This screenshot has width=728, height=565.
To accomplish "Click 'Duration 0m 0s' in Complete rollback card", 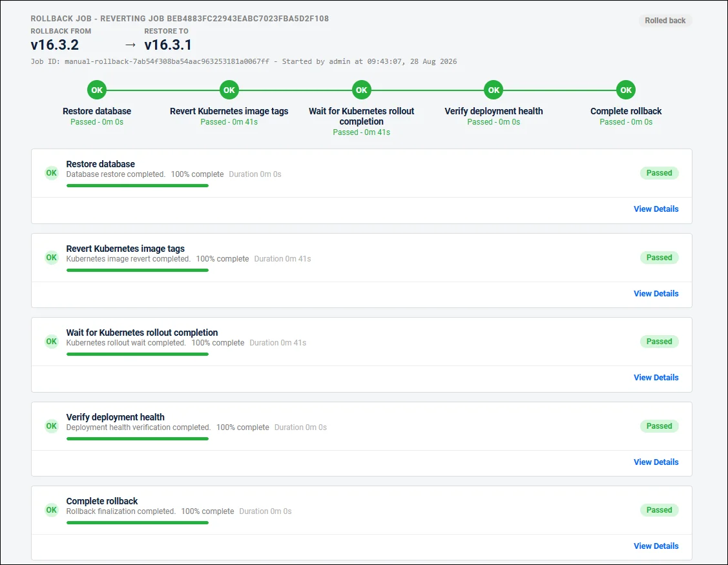I will (265, 511).
